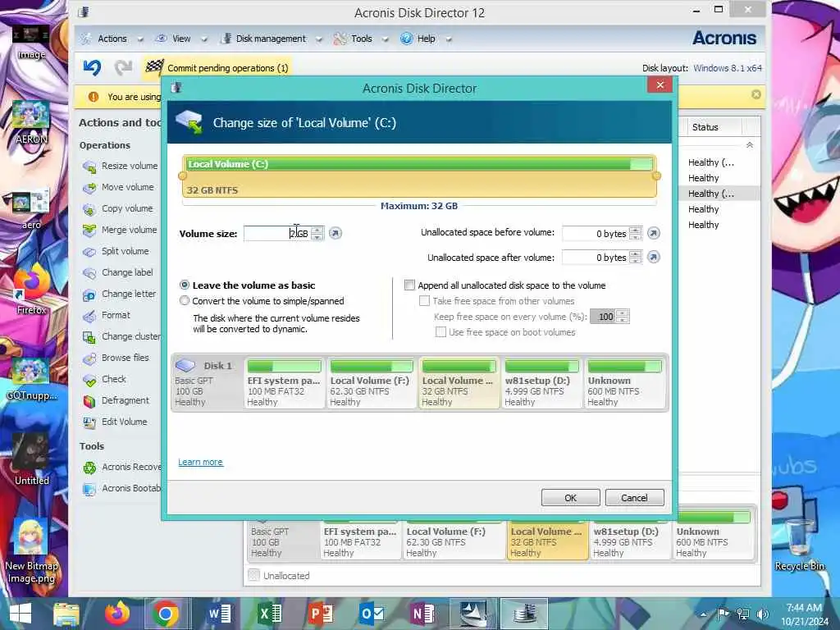Select Defragment operation in sidebar

coord(116,400)
